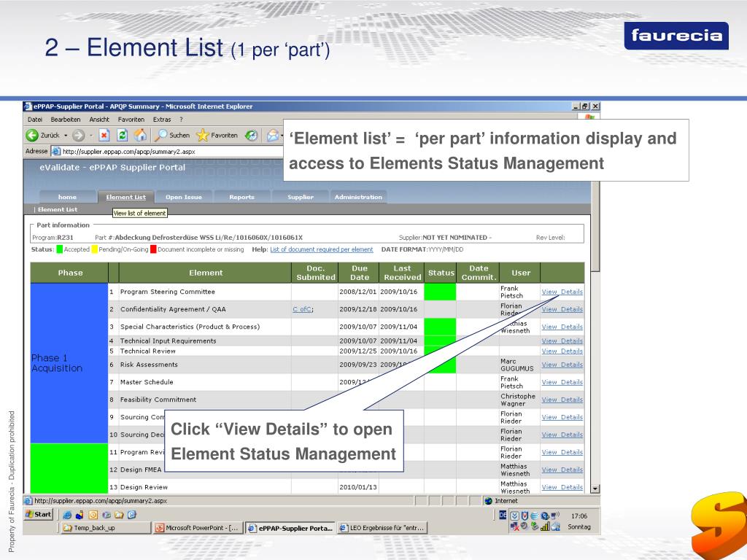Launch Internet Explorer from quick launch bar
Screen dimensions: 747x560
coord(67,515)
